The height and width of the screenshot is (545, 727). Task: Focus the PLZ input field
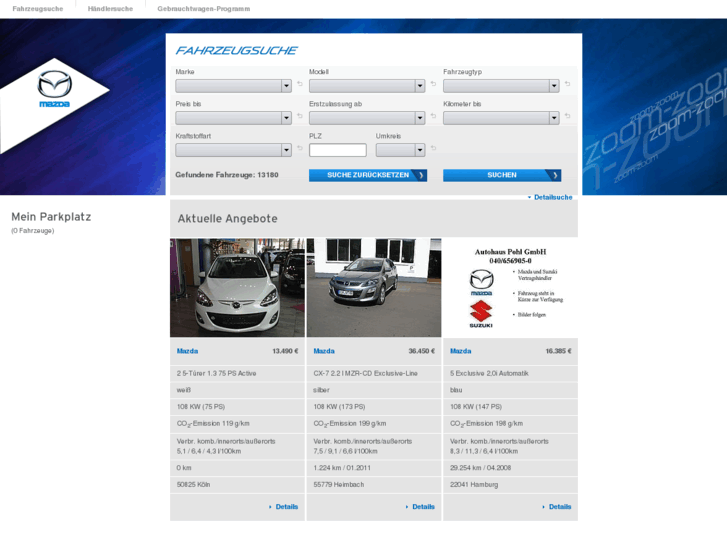338,150
